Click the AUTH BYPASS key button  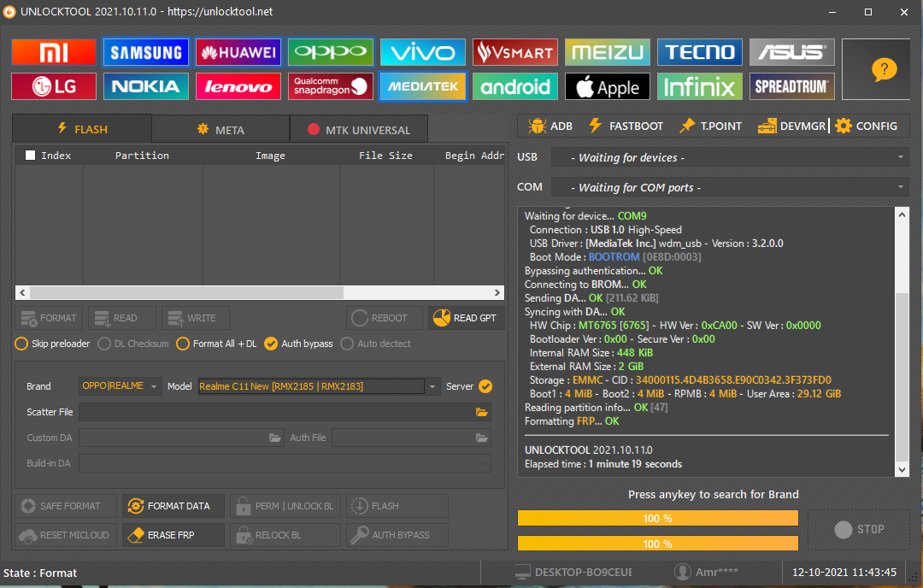(x=397, y=535)
